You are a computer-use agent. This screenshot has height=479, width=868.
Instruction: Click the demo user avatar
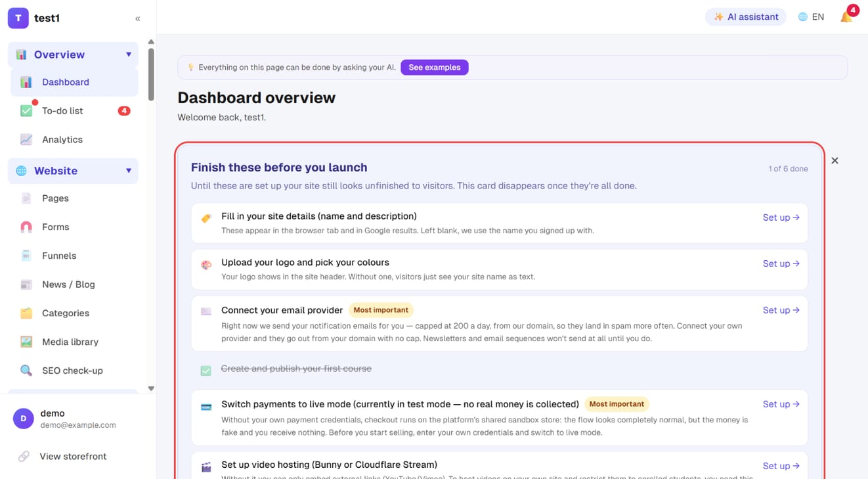click(24, 419)
